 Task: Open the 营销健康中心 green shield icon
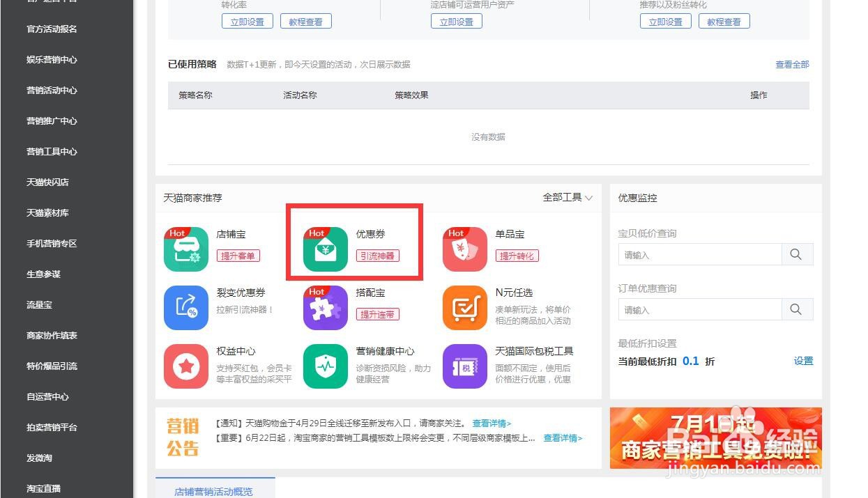coord(326,366)
